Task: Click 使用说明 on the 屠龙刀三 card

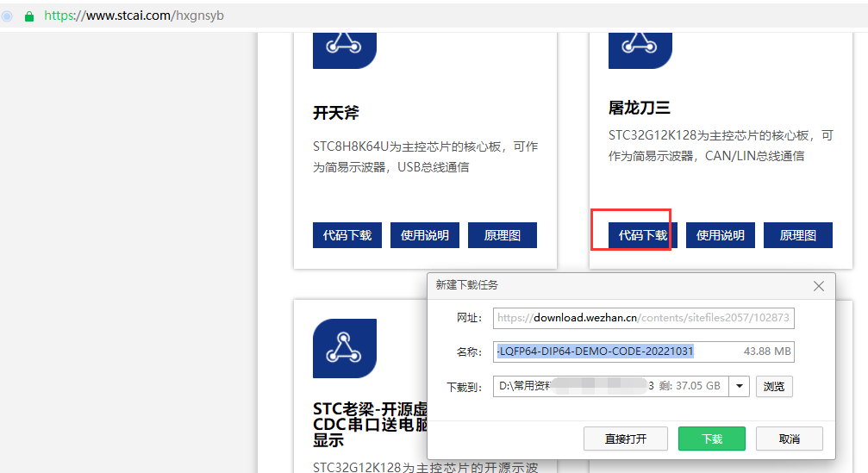Action: 721,235
